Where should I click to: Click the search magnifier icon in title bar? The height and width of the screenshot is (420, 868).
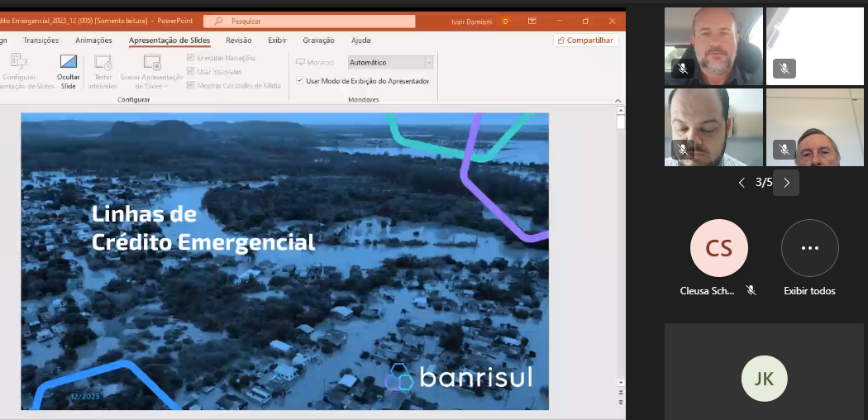click(218, 21)
